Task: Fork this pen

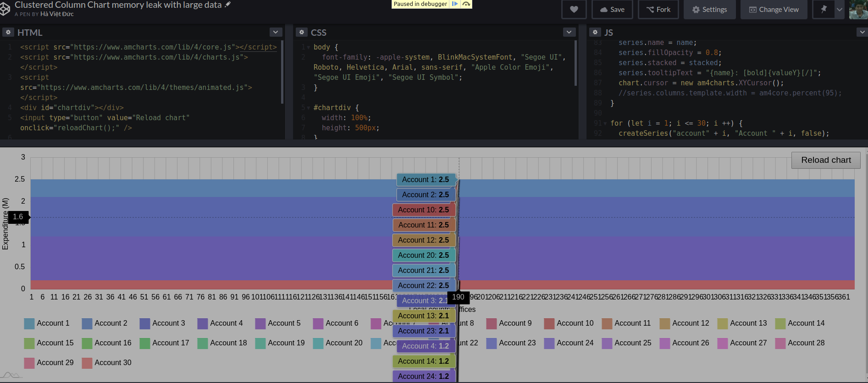Action: 658,10
